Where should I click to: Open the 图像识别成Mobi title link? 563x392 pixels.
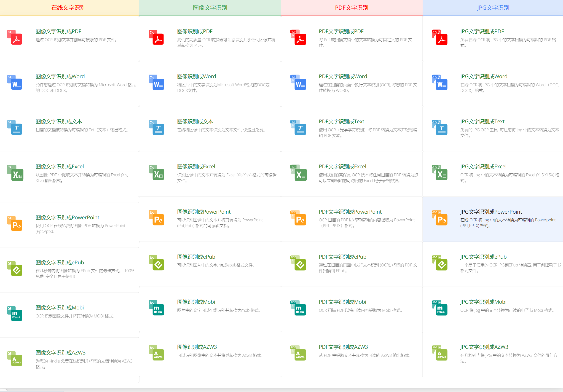point(196,302)
